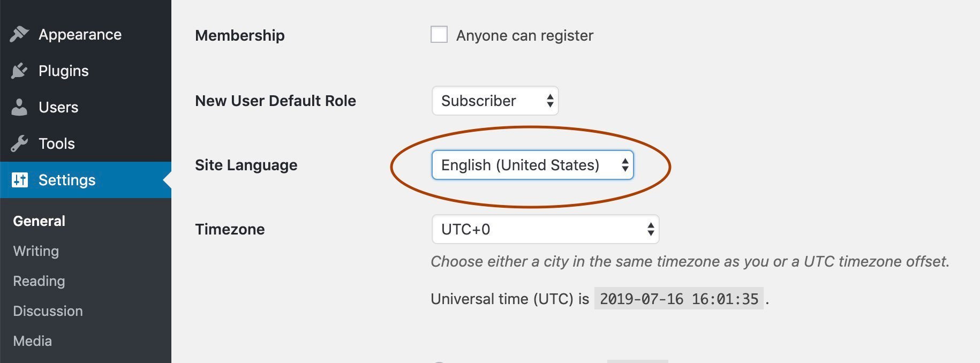The width and height of the screenshot is (980, 363).
Task: Click the Settings sliders icon
Action: tap(19, 179)
